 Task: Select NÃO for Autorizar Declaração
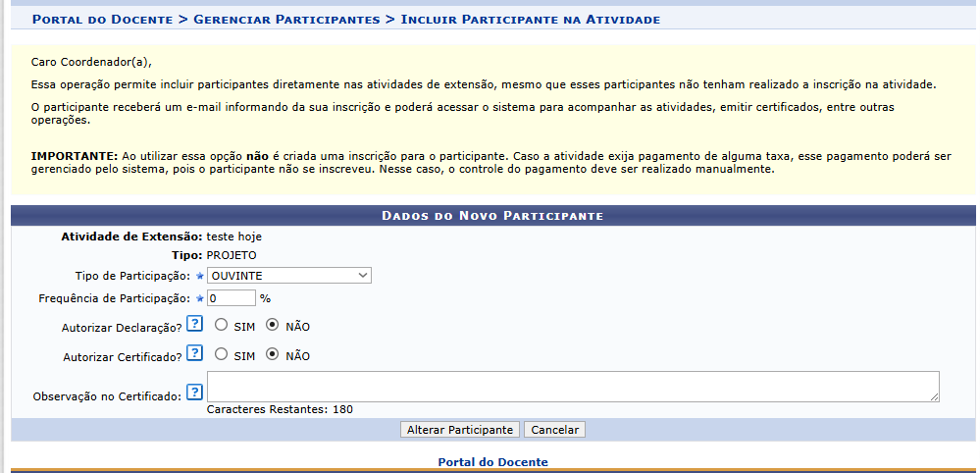coord(272,325)
